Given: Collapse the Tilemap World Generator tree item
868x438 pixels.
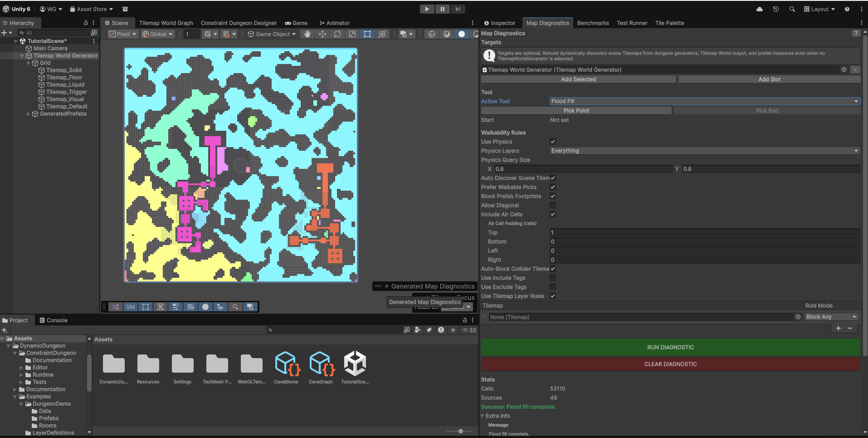Looking at the screenshot, I should [x=22, y=56].
